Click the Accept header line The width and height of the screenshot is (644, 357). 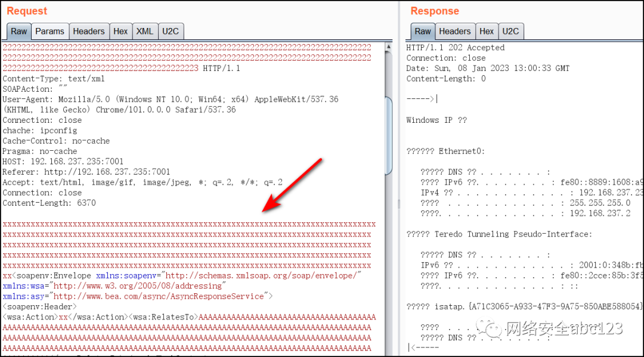tap(143, 182)
